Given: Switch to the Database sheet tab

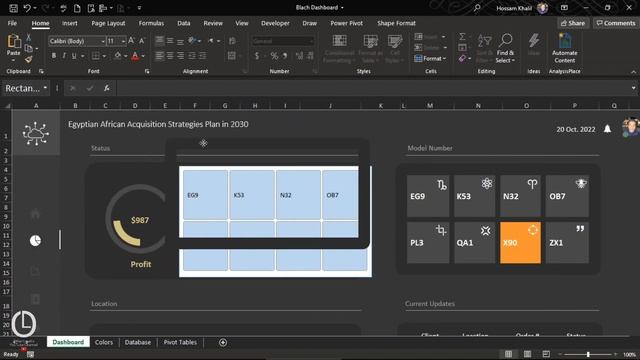Looking at the screenshot, I should click(138, 342).
